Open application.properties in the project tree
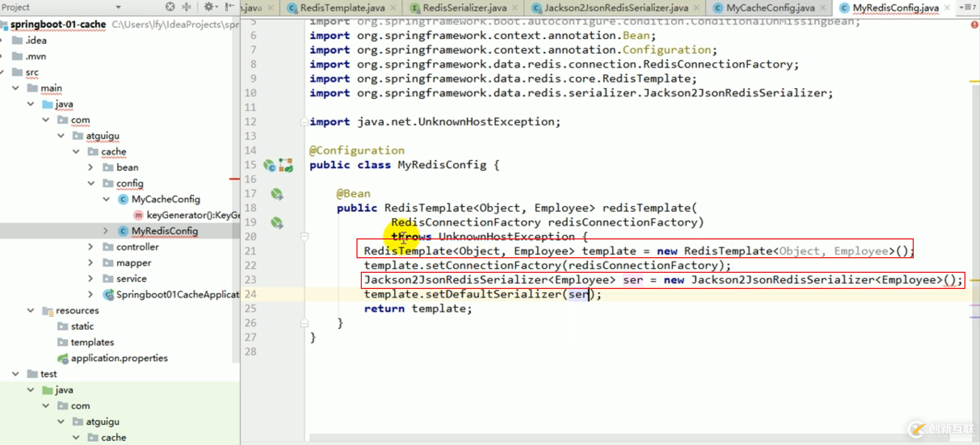 [x=119, y=358]
